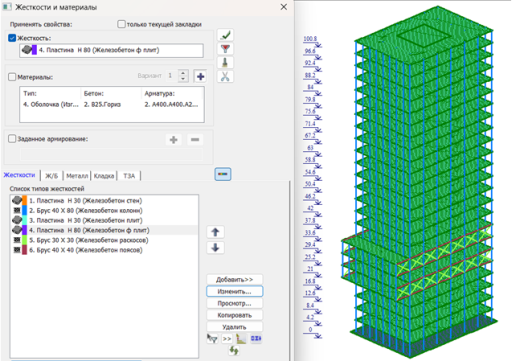
Task: Click rebar cell 2. A400.A400.A2...
Action: (x=171, y=104)
